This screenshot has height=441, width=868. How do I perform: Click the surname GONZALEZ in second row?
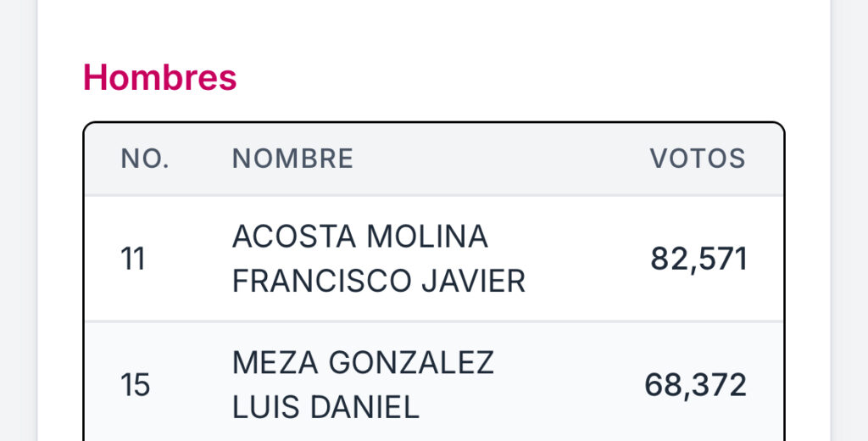(x=411, y=363)
